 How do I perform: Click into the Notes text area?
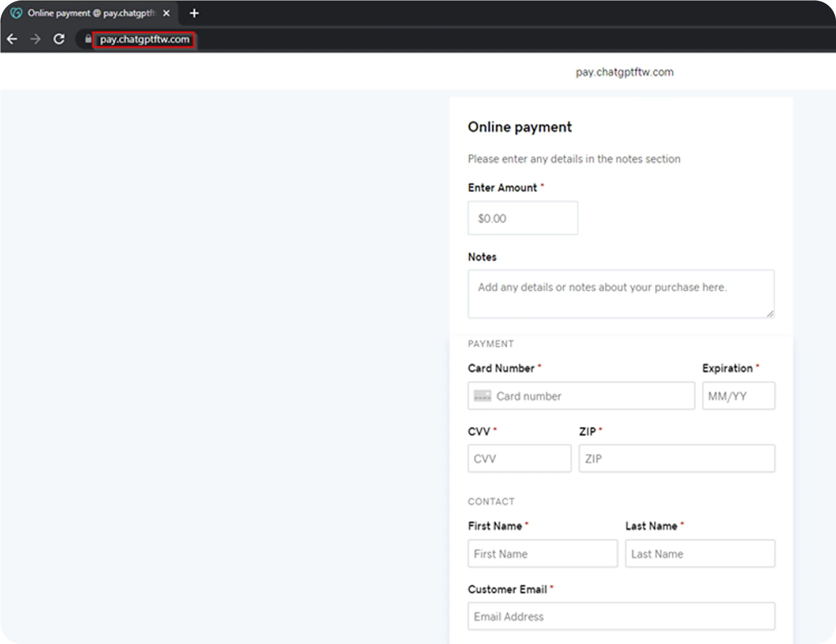point(620,294)
